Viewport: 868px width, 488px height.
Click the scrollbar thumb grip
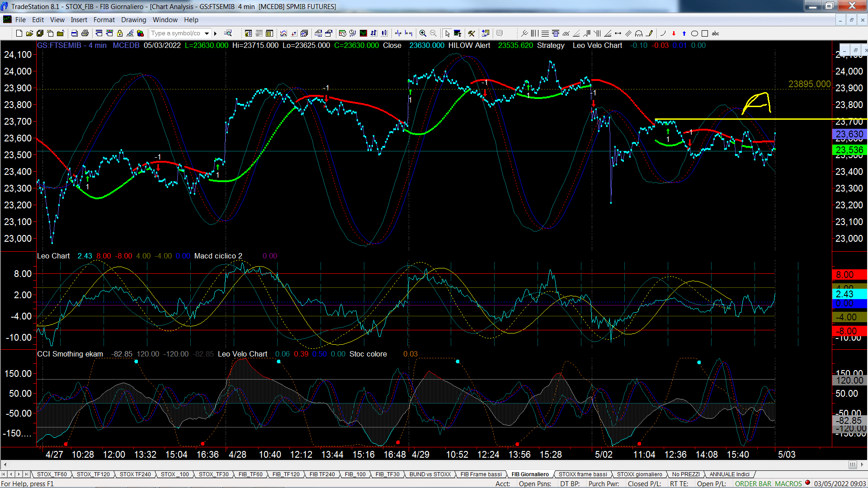[853, 465]
